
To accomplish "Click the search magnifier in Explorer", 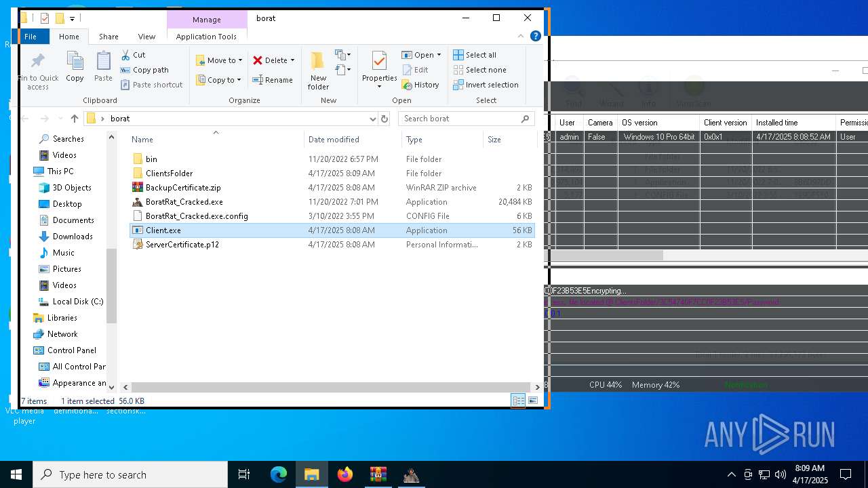I will pyautogui.click(x=525, y=119).
